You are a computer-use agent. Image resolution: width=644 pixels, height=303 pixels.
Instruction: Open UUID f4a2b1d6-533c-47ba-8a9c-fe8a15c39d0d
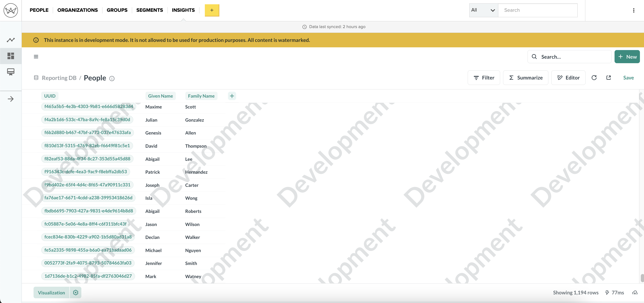[87, 120]
